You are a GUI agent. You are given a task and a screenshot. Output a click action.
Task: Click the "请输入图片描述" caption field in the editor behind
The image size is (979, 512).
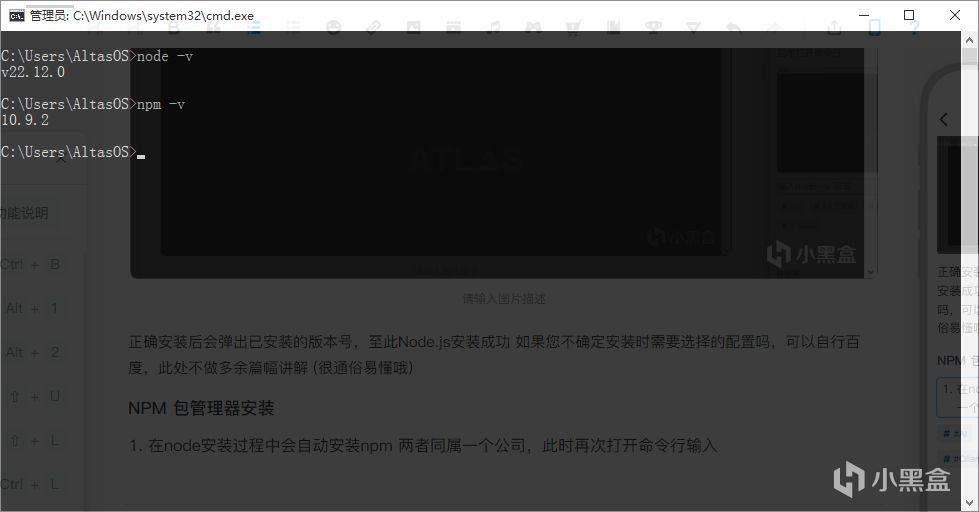point(504,299)
